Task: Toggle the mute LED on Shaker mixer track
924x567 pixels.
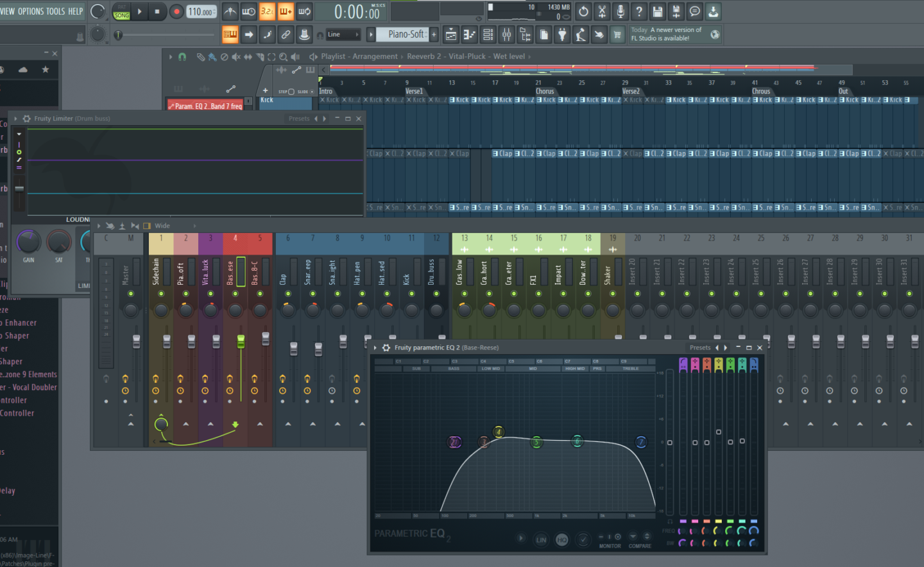Action: pyautogui.click(x=613, y=294)
